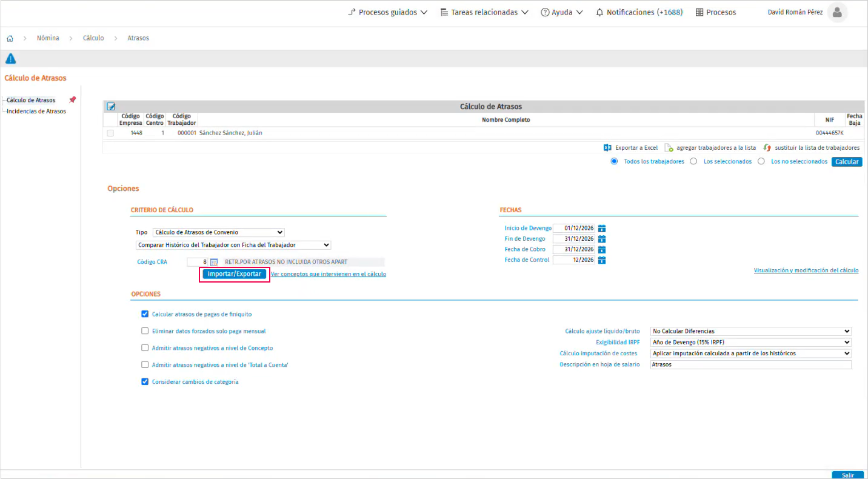
Task: Click the user avatar icon
Action: click(838, 12)
